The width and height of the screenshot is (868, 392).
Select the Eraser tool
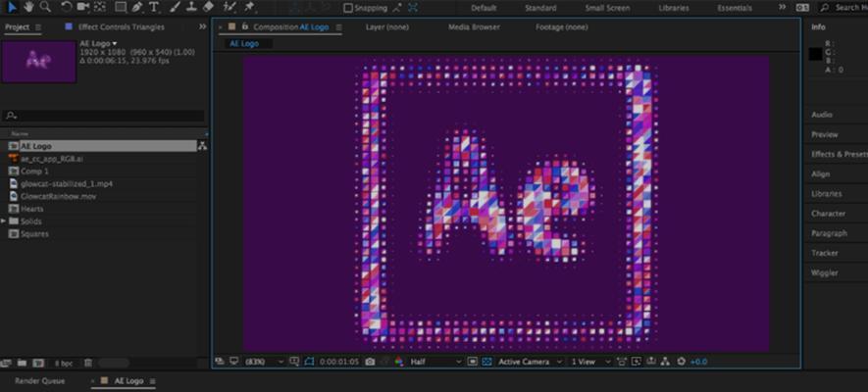pyautogui.click(x=208, y=7)
